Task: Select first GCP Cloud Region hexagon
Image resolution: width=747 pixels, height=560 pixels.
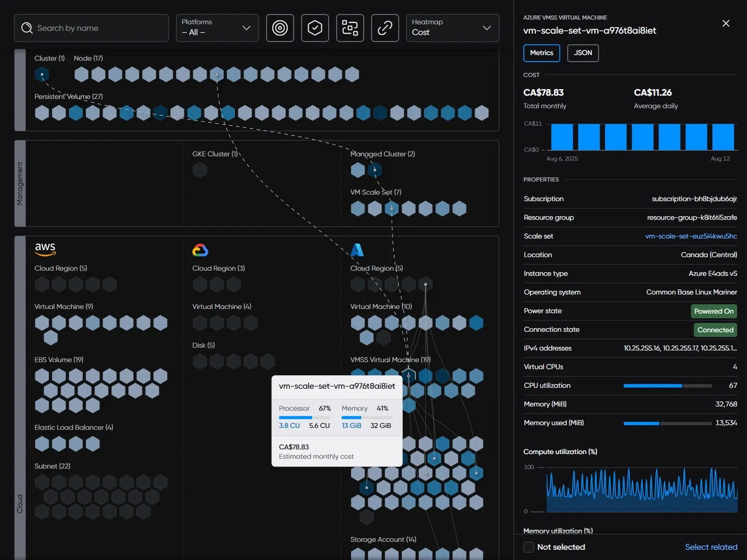Action: click(x=200, y=284)
